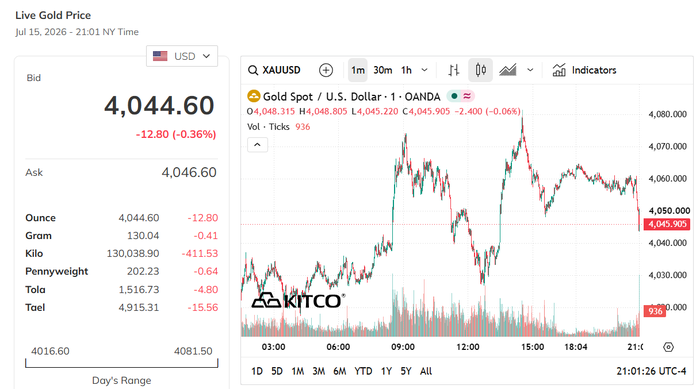The height and width of the screenshot is (389, 700).
Task: Select the 1m interval
Action: [x=358, y=70]
